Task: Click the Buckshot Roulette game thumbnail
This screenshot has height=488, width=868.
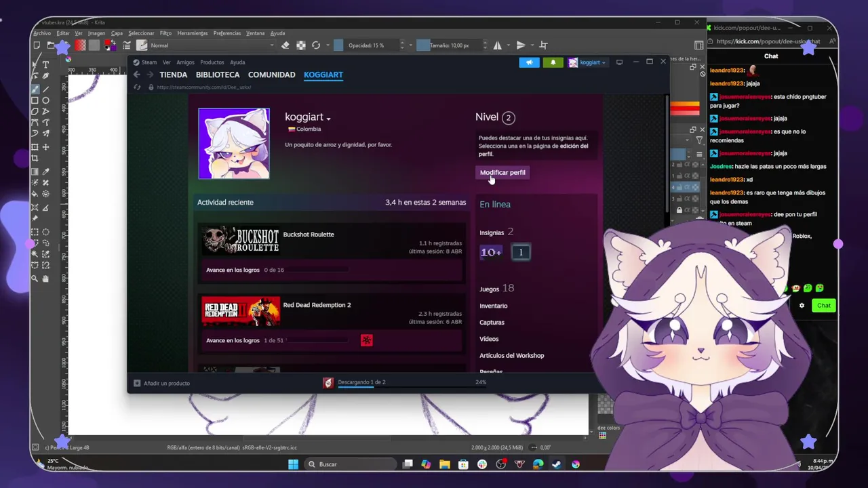Action: [240, 240]
